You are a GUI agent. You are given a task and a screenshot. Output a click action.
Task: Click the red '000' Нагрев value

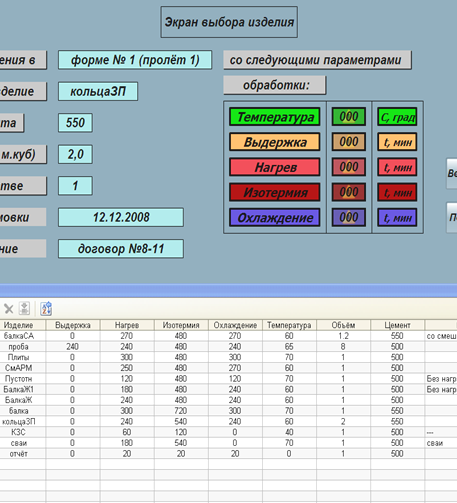coord(349,167)
